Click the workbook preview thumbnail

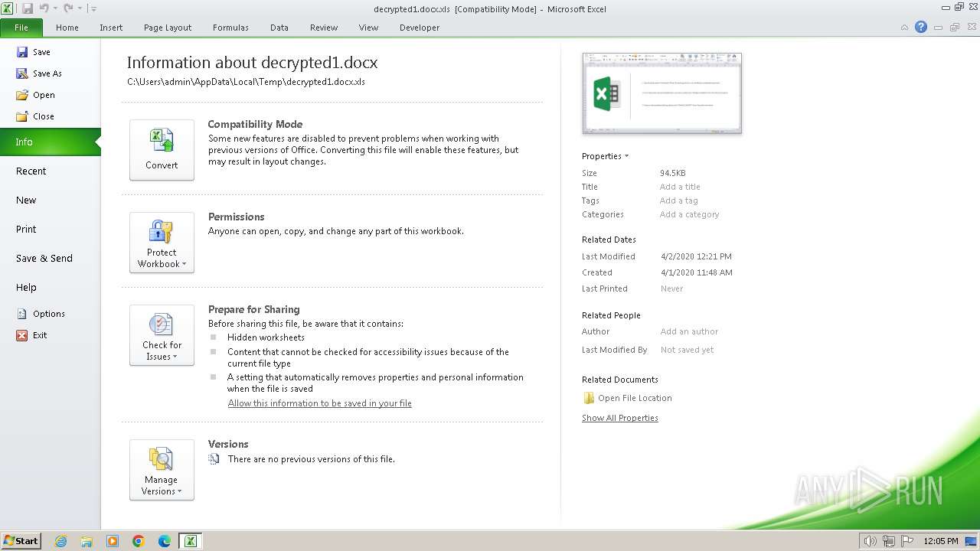(661, 93)
